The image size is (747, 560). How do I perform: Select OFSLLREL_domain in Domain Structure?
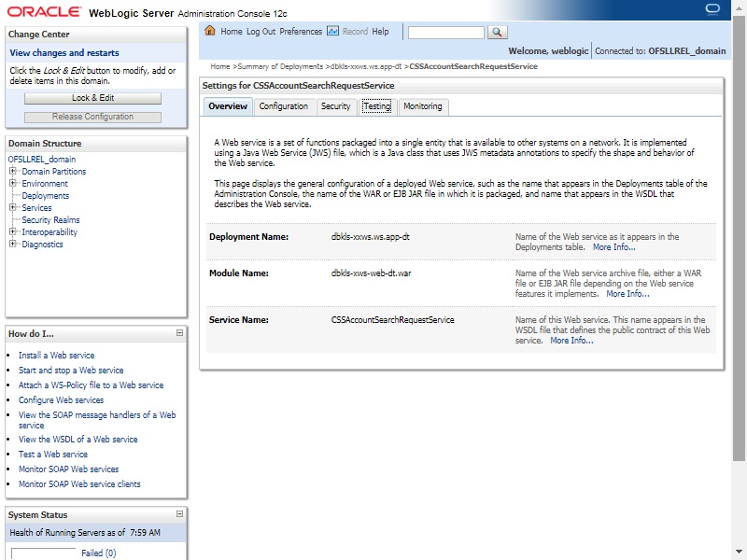tap(42, 159)
